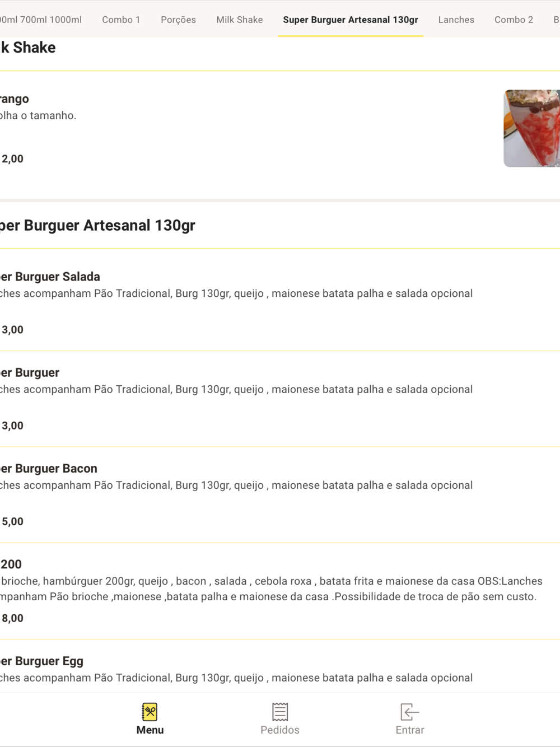Tap the Entrar login arrow icon
Viewport: 560px width, 747px height.
click(x=410, y=712)
